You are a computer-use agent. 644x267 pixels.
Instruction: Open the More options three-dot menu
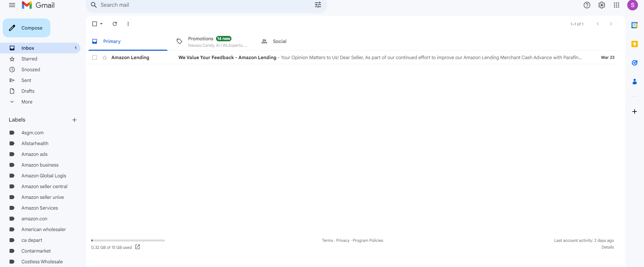128,24
